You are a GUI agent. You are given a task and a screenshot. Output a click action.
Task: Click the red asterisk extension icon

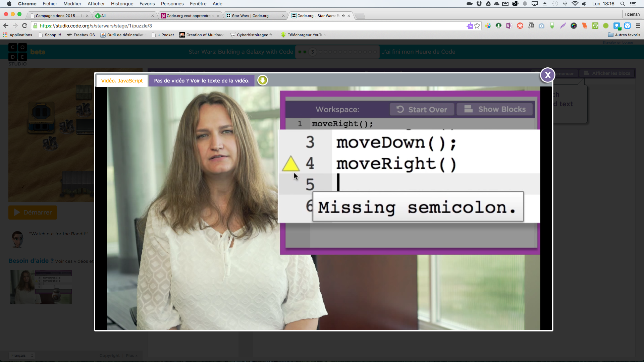520,26
